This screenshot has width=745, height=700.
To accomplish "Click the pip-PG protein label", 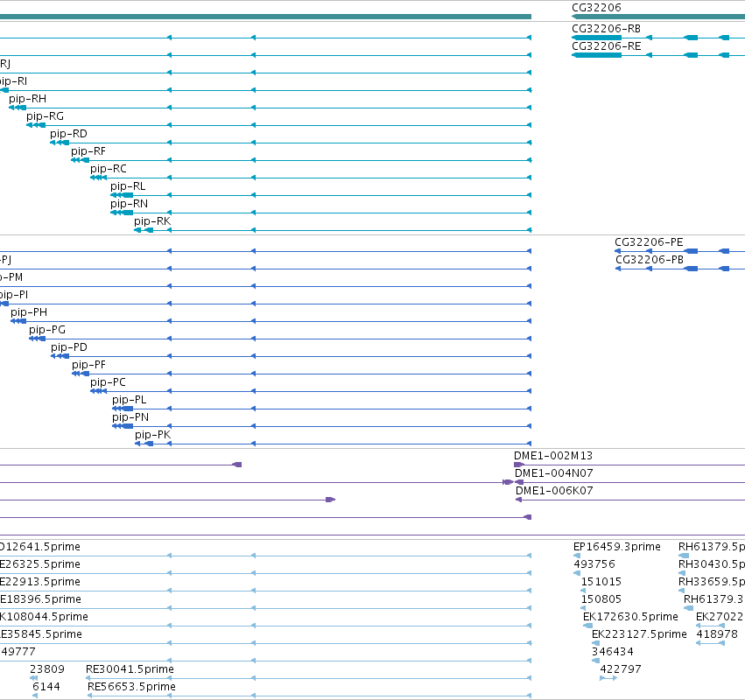I will [47, 330].
